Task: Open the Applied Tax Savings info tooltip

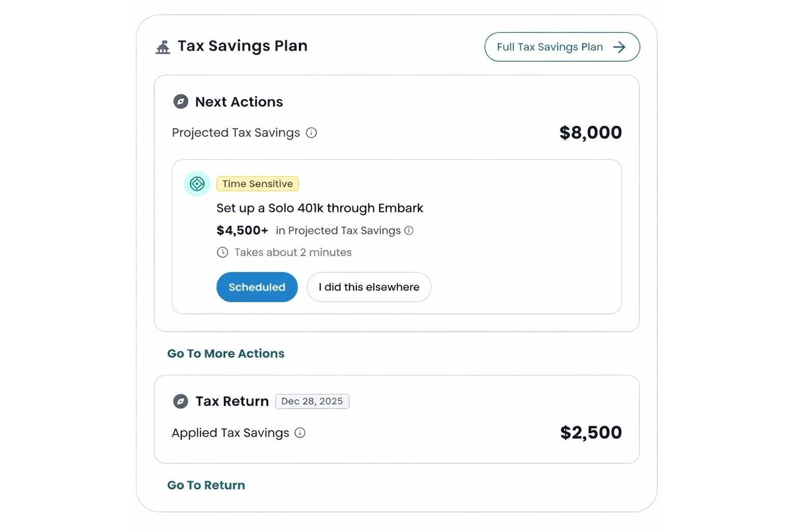Action: click(300, 433)
